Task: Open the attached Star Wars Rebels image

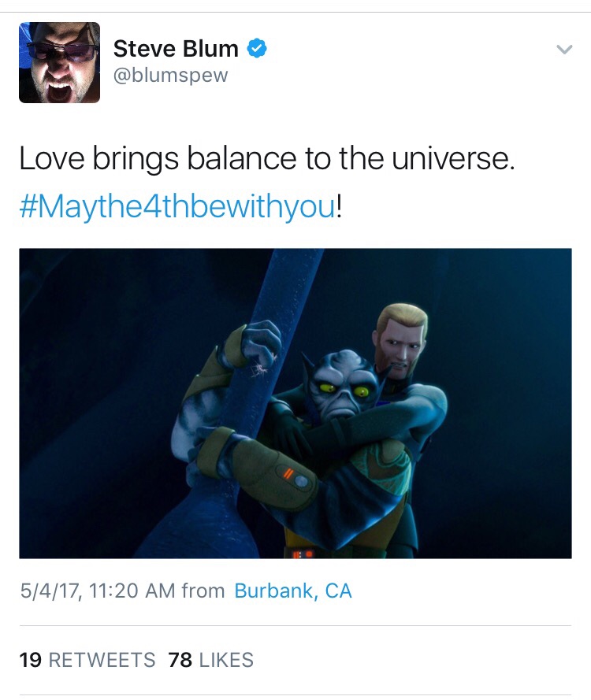Action: coord(295,404)
